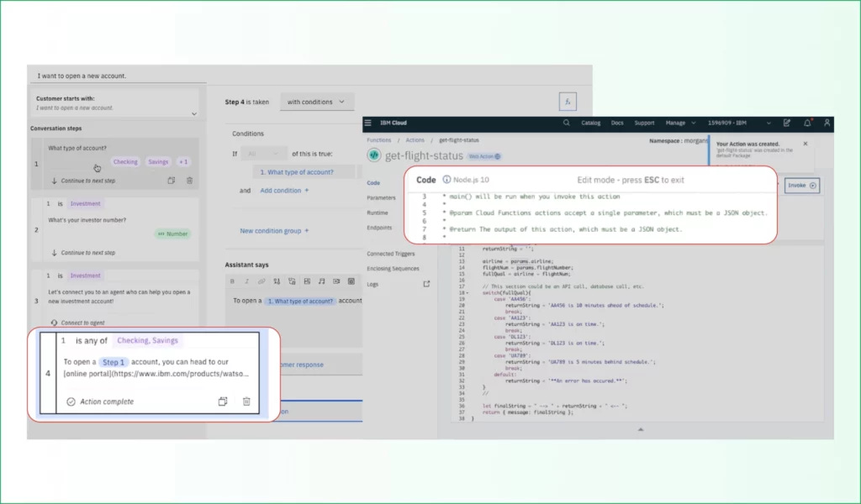Apply bold in Assistant says toolbar

pos(232,281)
